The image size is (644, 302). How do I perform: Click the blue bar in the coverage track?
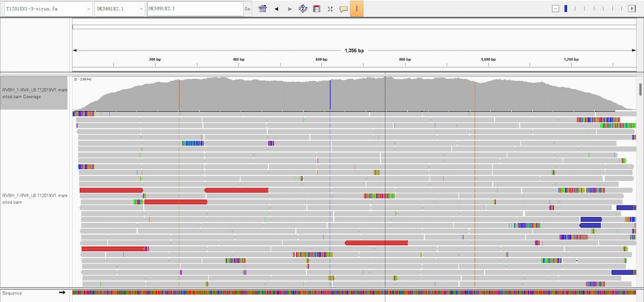(x=330, y=94)
